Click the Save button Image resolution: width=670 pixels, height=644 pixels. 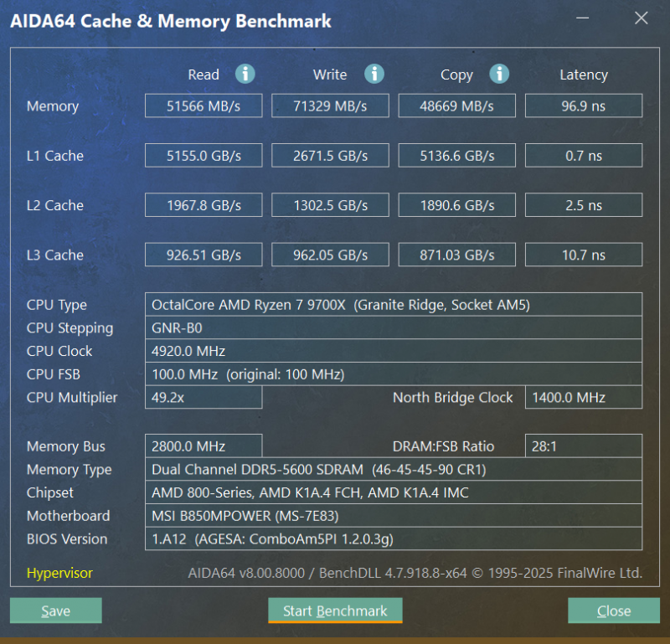[55, 611]
